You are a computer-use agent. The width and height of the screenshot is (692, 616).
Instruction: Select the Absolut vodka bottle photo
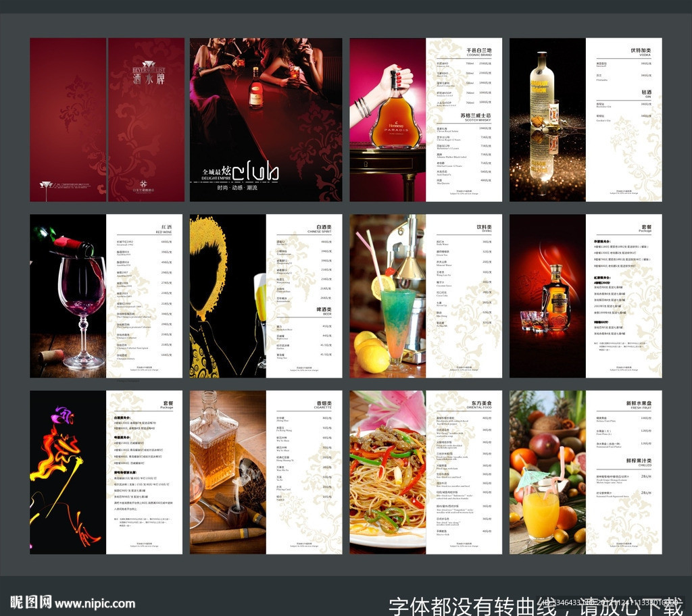[547, 120]
